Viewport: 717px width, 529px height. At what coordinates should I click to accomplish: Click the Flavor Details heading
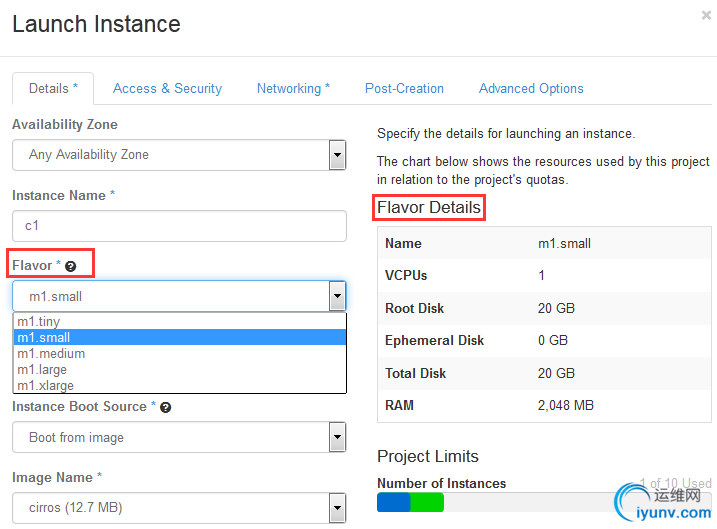click(429, 208)
